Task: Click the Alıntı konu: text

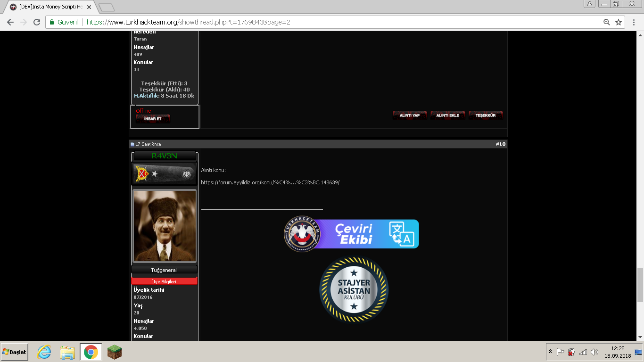Action: pos(214,170)
